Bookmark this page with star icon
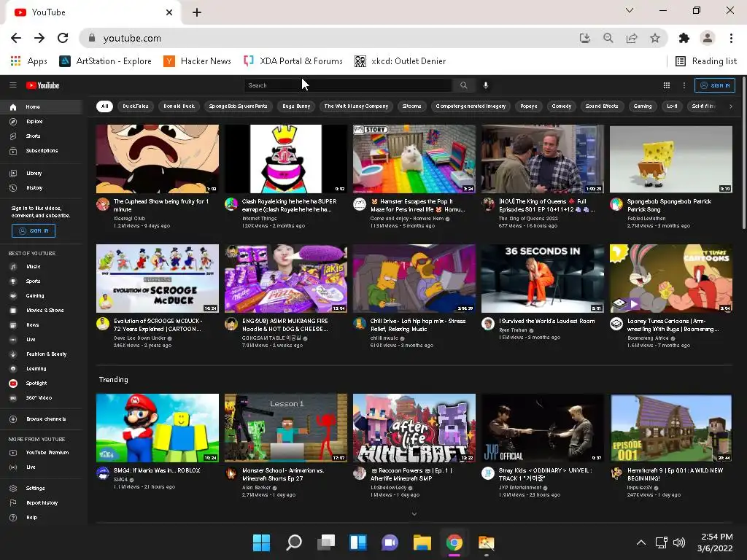This screenshot has width=747, height=560. pos(655,38)
